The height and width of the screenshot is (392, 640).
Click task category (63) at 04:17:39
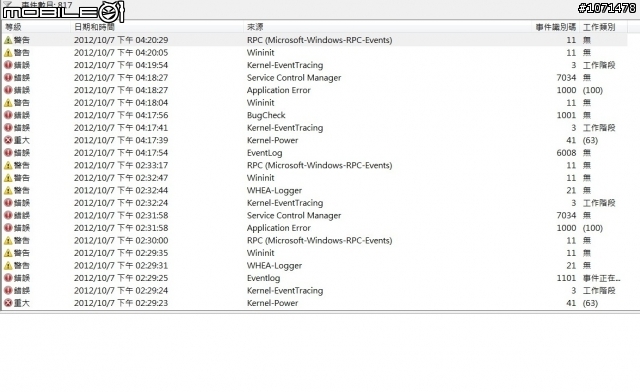pos(590,140)
